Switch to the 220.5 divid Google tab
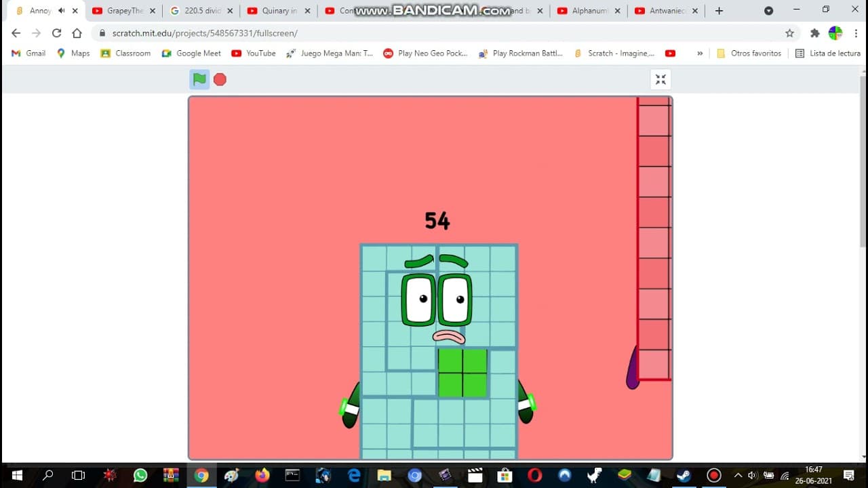868x488 pixels. point(202,11)
